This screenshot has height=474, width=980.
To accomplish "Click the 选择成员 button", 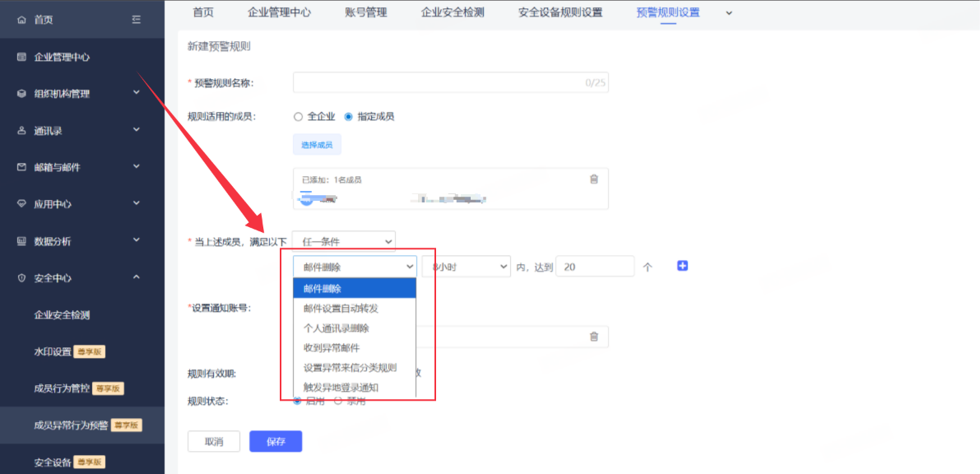I will 317,145.
